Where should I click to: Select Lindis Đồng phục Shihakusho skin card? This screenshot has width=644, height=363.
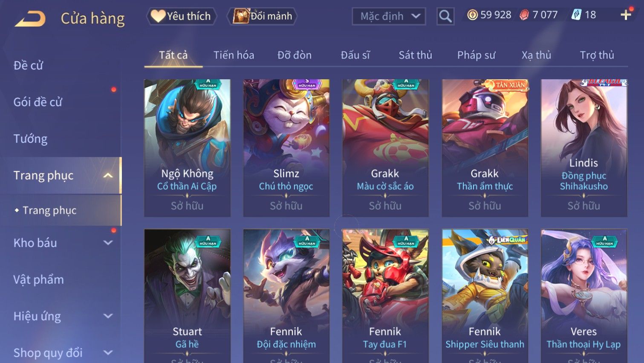pyautogui.click(x=584, y=148)
